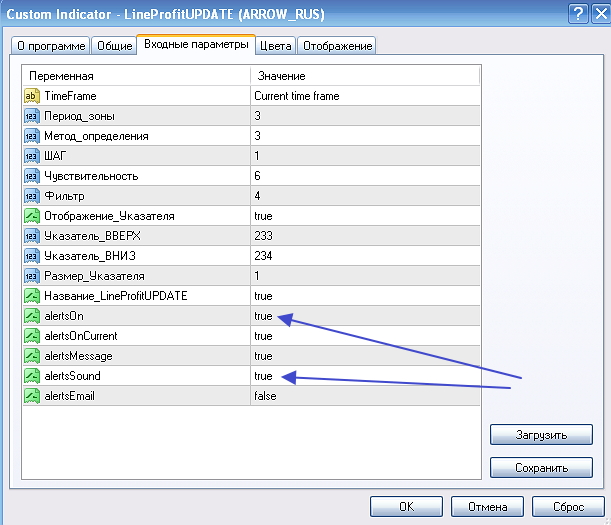Screen dimensions: 611x525
Task: Select value 1 of Размер_Указателя
Action: [257, 276]
